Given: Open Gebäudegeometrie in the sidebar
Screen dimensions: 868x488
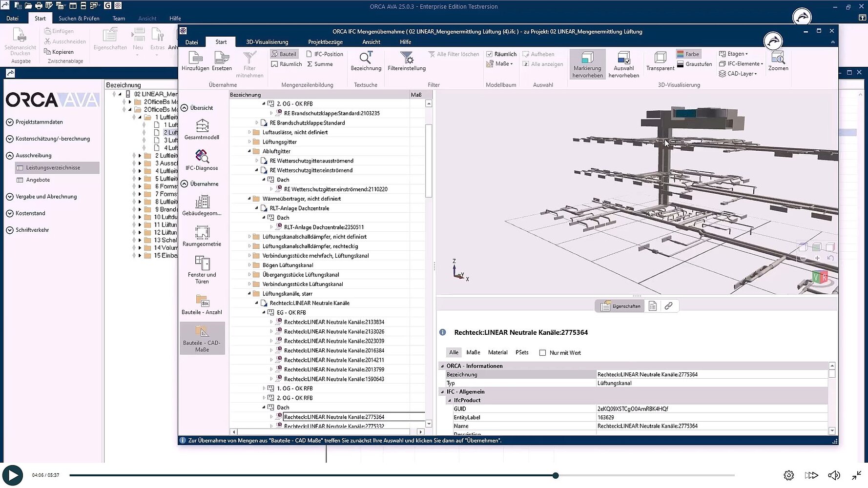Looking at the screenshot, I should click(x=202, y=205).
